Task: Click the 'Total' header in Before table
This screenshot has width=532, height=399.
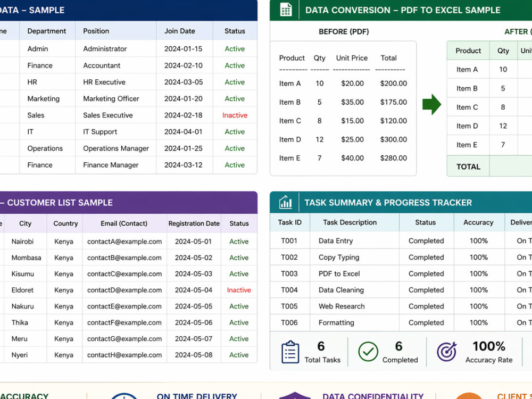Action: 388,58
